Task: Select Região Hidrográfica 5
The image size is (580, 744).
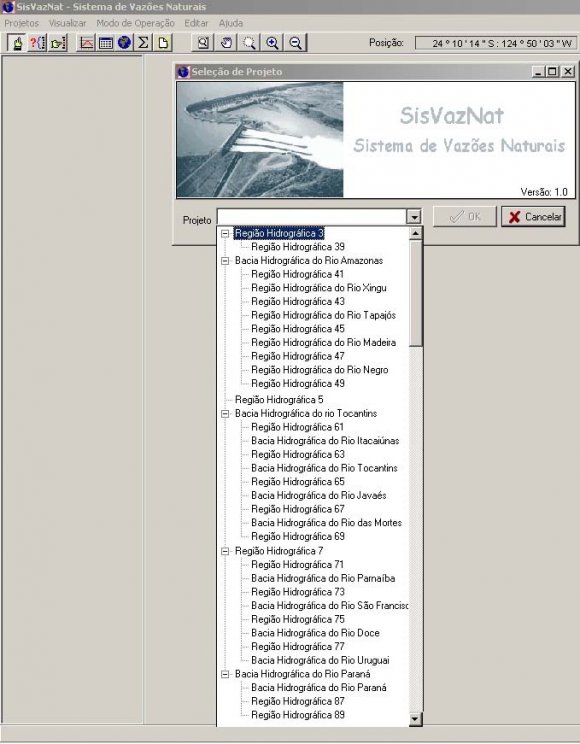Action: (279, 400)
